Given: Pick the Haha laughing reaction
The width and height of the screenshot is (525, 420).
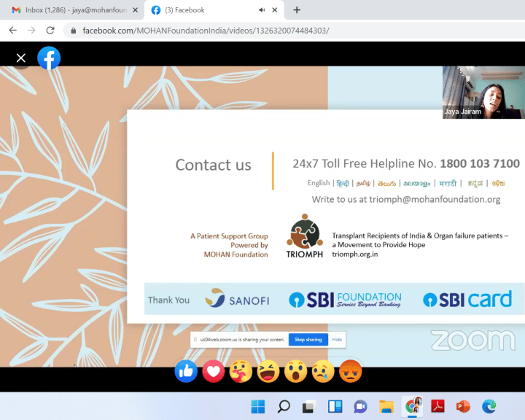Looking at the screenshot, I should click(x=268, y=371).
